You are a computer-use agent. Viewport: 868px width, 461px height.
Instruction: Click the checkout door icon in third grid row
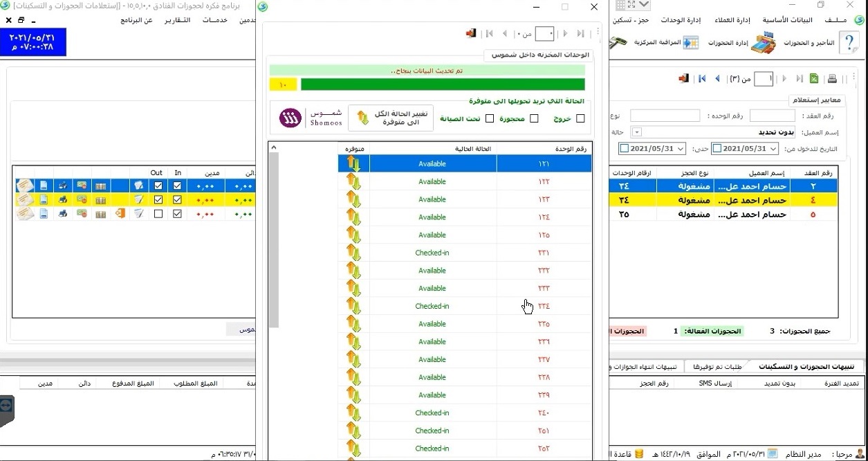tap(120, 214)
